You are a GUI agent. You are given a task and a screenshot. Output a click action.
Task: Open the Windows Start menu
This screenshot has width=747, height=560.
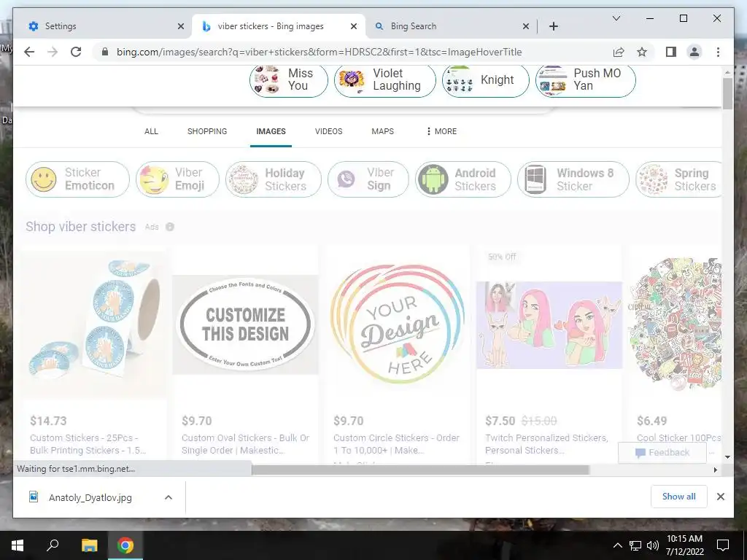click(18, 545)
